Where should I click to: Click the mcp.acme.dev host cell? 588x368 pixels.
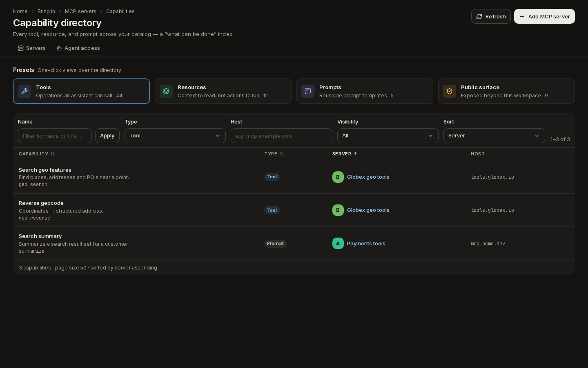click(x=488, y=244)
